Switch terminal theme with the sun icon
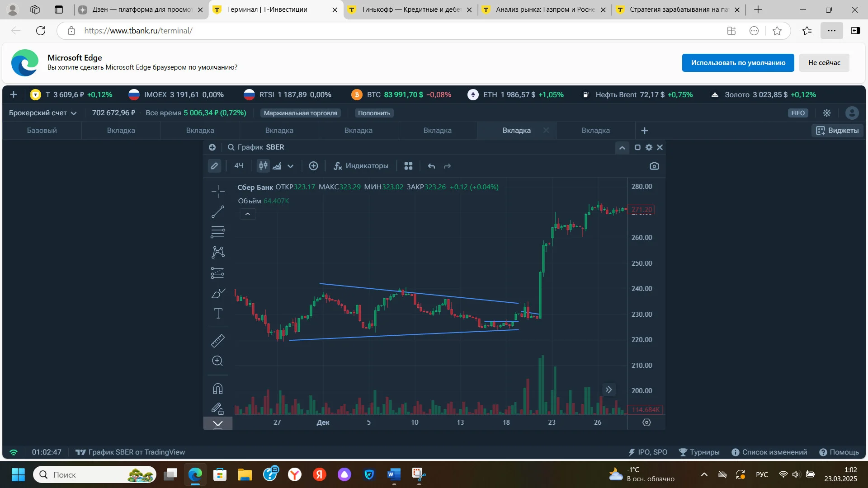The width and height of the screenshot is (868, 488). pyautogui.click(x=827, y=113)
